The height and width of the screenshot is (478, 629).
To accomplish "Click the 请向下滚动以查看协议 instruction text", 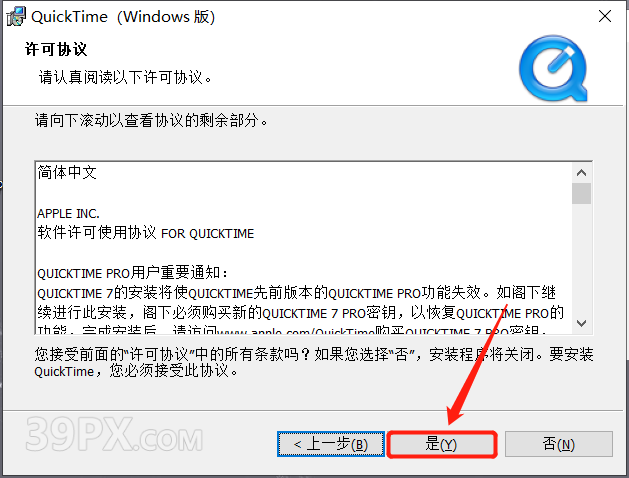I will [151, 120].
